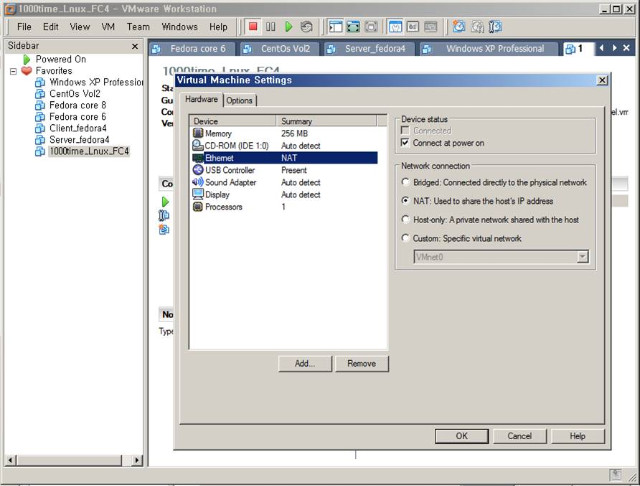Screen dimensions: 640x486
Task: Click the green Powered On icon in sidebar
Action: (x=27, y=59)
